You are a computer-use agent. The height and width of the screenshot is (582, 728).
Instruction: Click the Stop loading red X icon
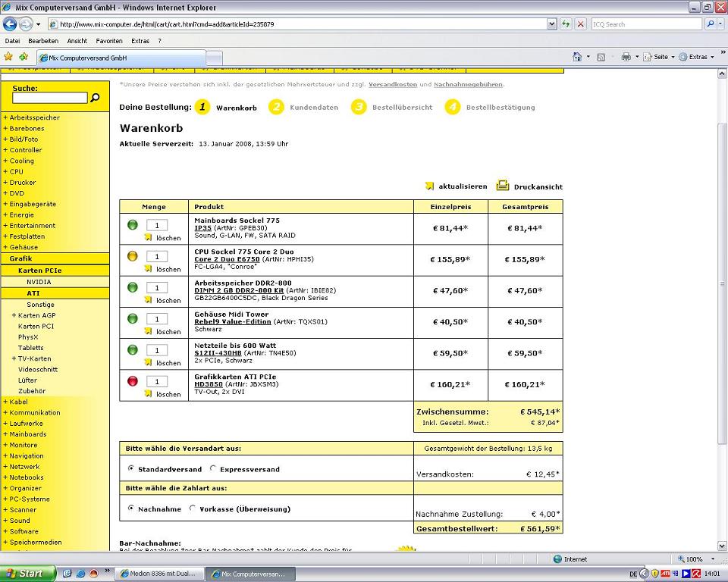pyautogui.click(x=580, y=24)
